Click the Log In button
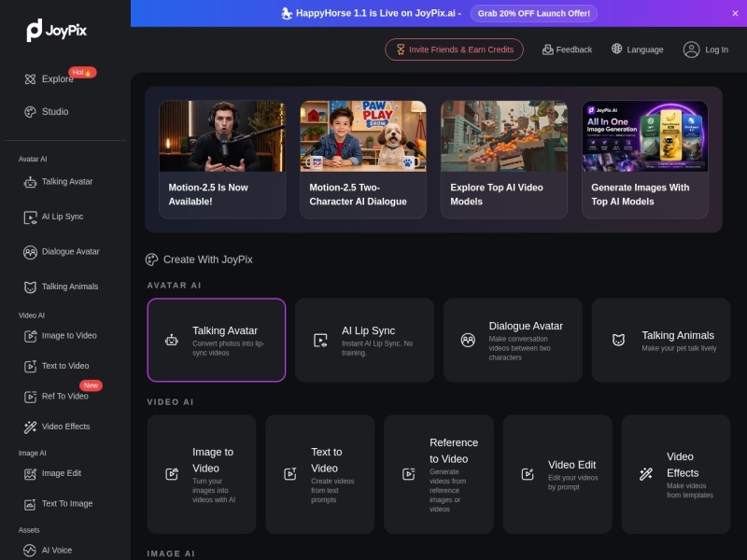This screenshot has height=560, width=747. pos(706,49)
